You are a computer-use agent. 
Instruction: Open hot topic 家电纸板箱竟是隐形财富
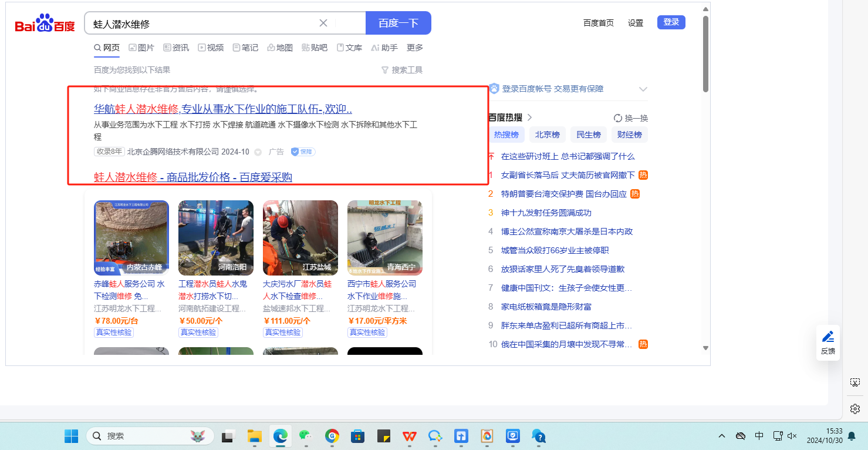click(x=546, y=307)
